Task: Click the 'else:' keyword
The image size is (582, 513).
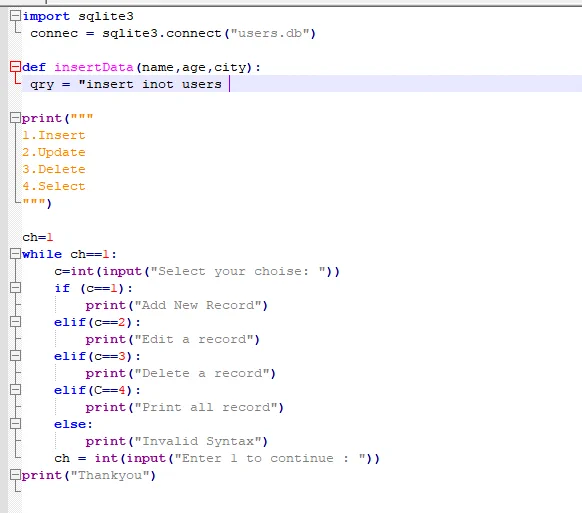Action: pyautogui.click(x=73, y=424)
